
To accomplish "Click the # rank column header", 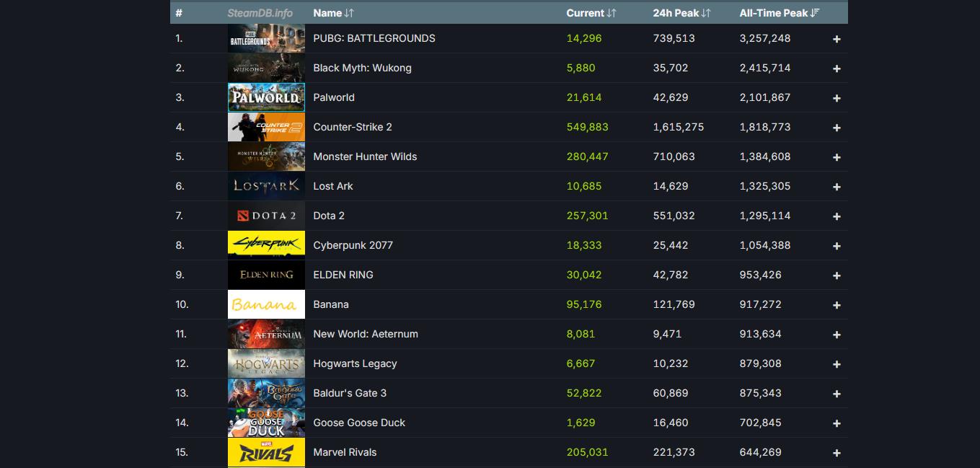I will coord(179,13).
